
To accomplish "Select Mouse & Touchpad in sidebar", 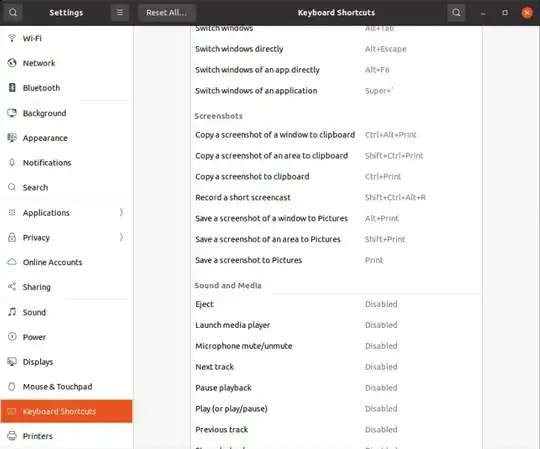I will click(x=66, y=387).
